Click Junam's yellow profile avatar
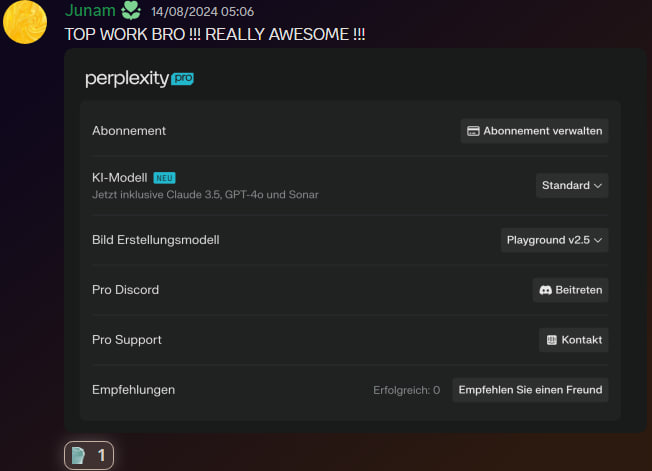 click(x=25, y=22)
